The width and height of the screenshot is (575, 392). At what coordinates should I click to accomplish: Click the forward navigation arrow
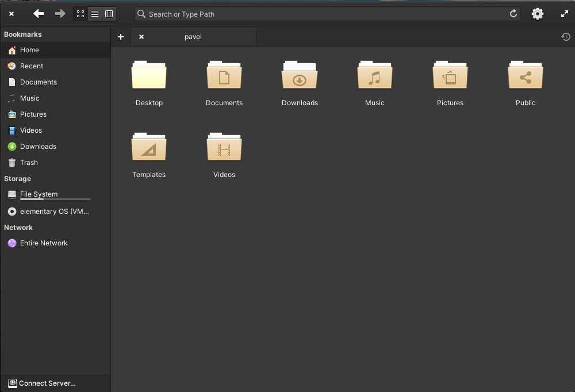coord(60,13)
